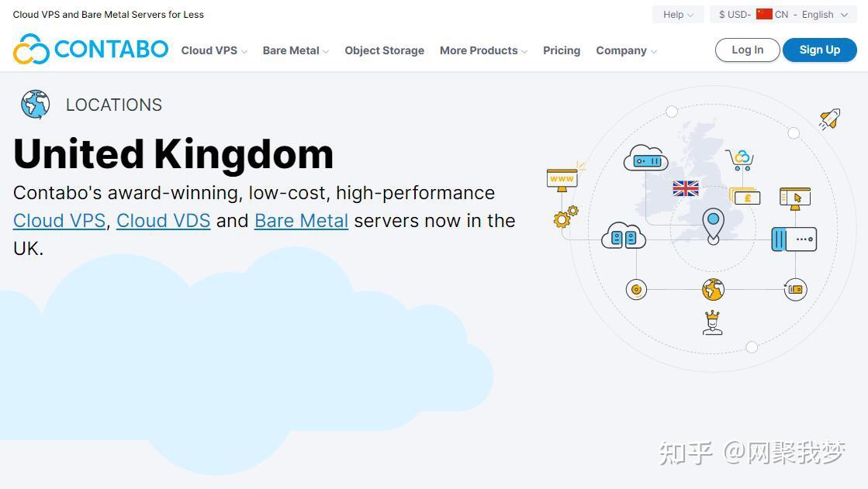The height and width of the screenshot is (489, 868).
Task: Click the UK flag on the map
Action: [x=685, y=188]
